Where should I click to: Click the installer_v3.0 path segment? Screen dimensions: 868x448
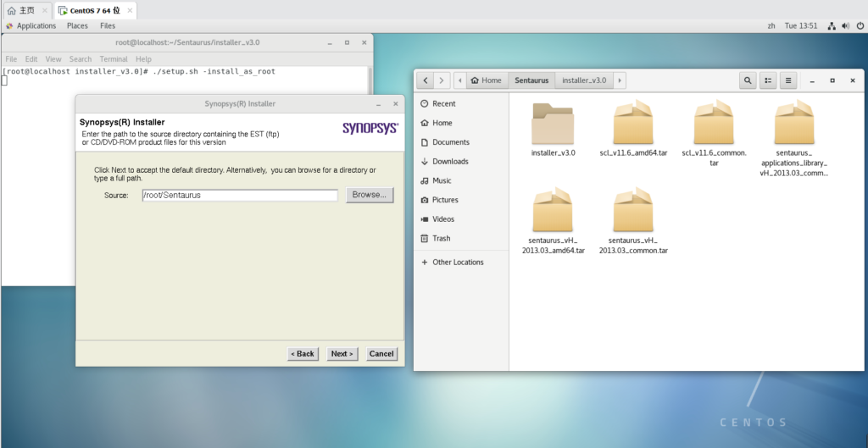584,80
